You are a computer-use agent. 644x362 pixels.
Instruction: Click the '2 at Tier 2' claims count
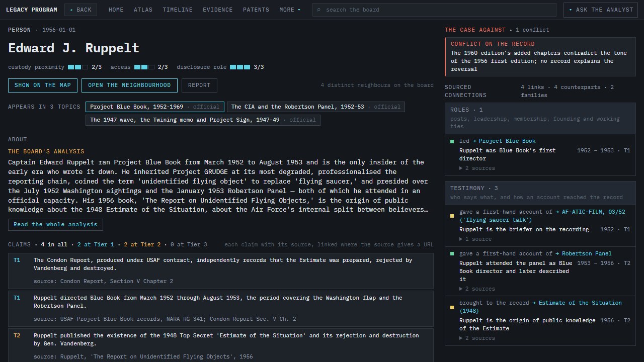pyautogui.click(x=142, y=244)
